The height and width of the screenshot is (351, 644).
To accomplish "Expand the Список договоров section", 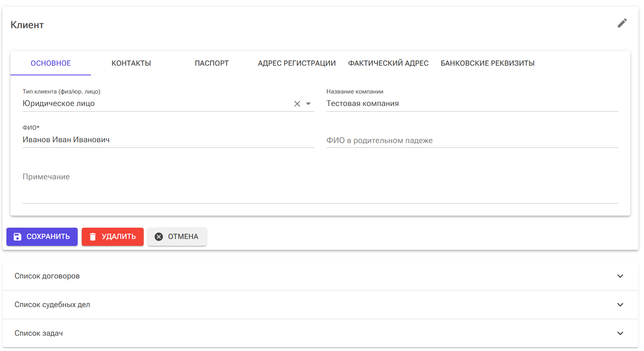I will (47, 276).
